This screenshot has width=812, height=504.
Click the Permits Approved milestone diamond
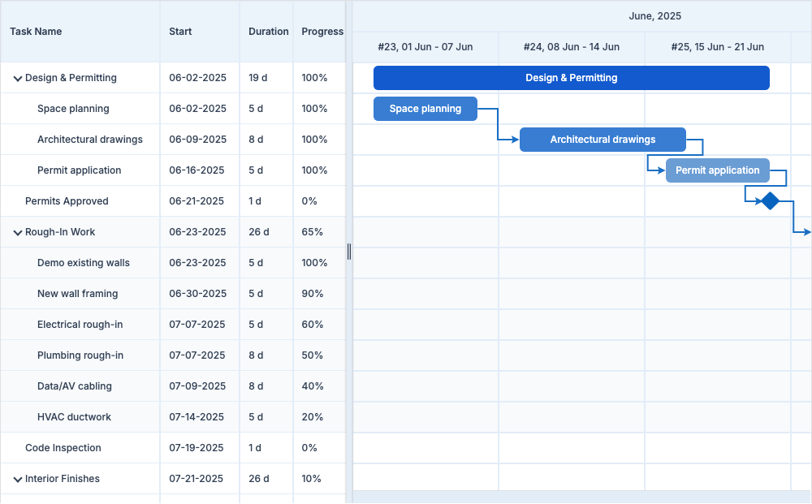[770, 201]
